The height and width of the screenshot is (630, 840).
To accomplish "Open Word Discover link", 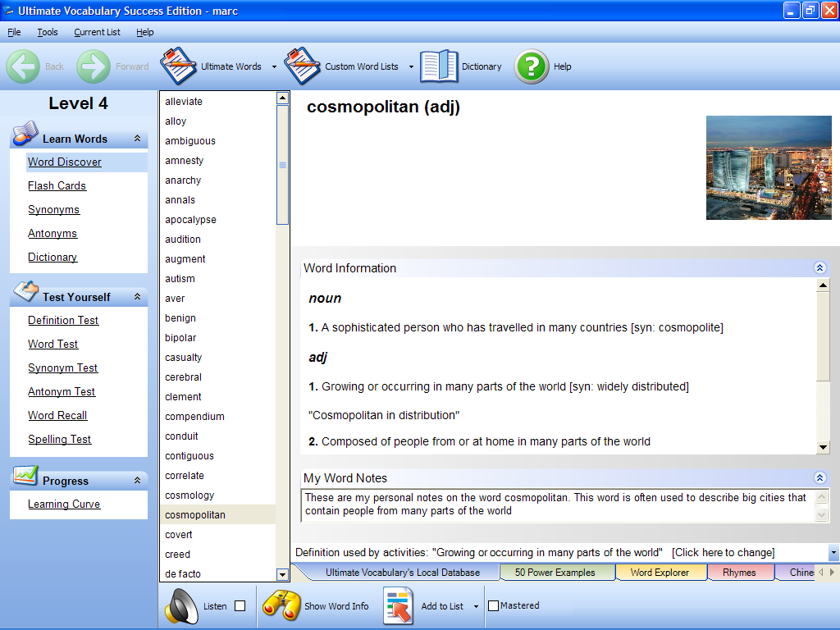I will (64, 162).
